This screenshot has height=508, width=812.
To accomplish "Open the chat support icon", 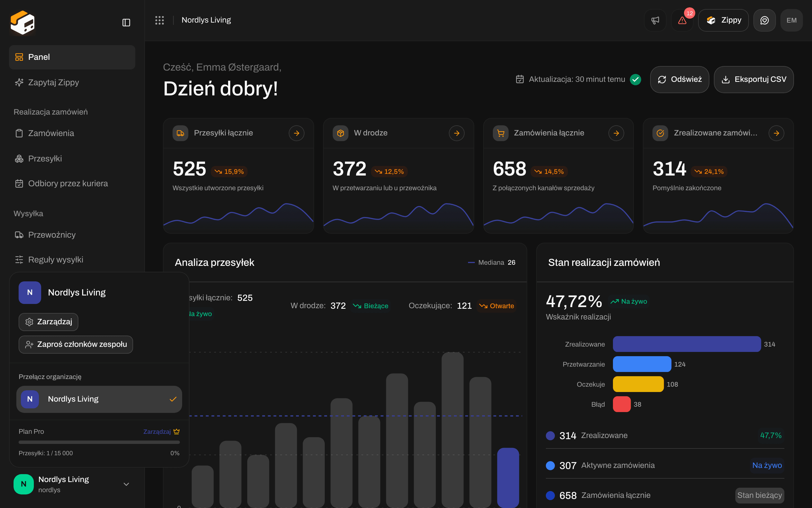I will tap(764, 20).
